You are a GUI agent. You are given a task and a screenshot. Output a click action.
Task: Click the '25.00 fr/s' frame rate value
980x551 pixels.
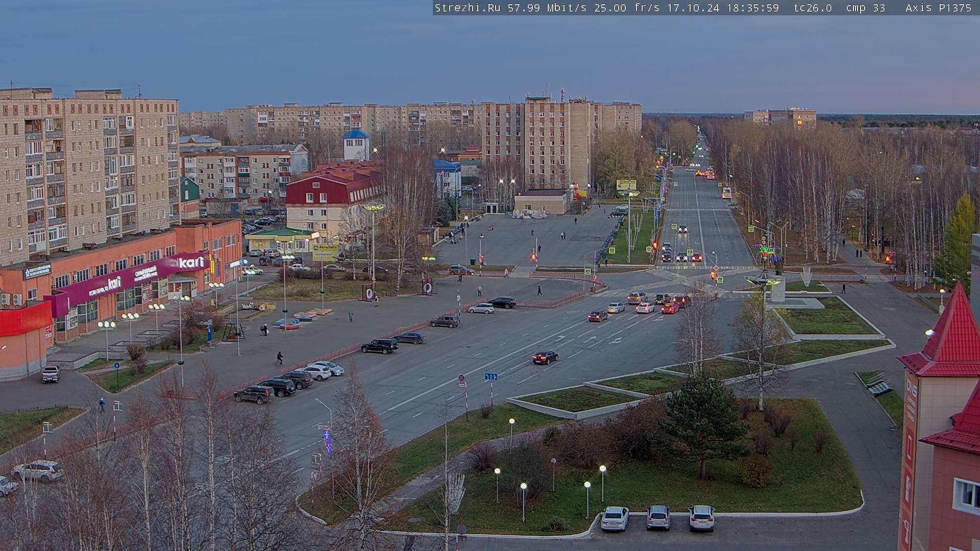627,8
